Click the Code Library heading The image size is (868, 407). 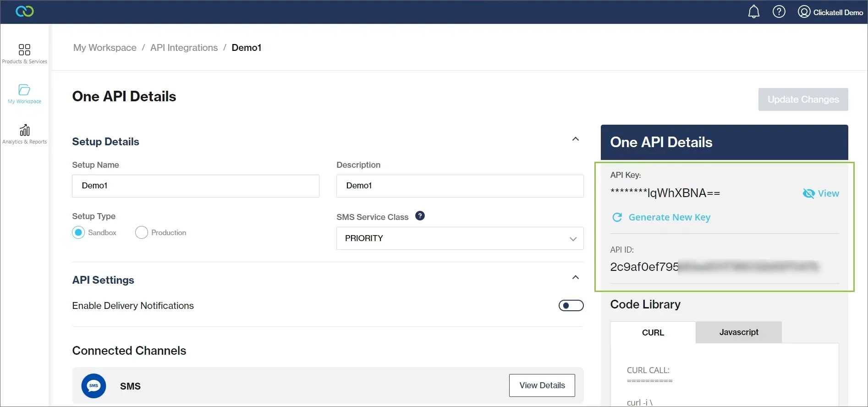pos(645,304)
